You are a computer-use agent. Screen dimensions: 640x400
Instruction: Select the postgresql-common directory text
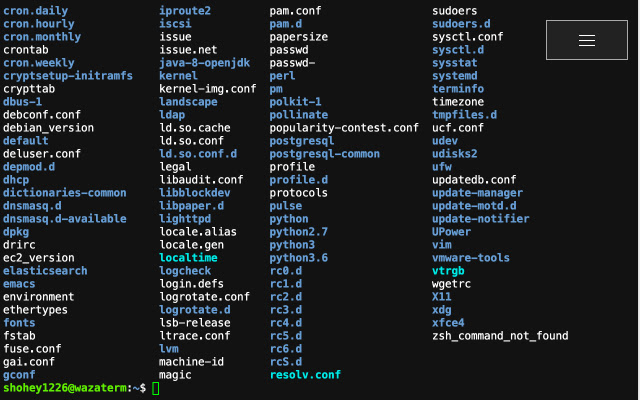point(325,154)
